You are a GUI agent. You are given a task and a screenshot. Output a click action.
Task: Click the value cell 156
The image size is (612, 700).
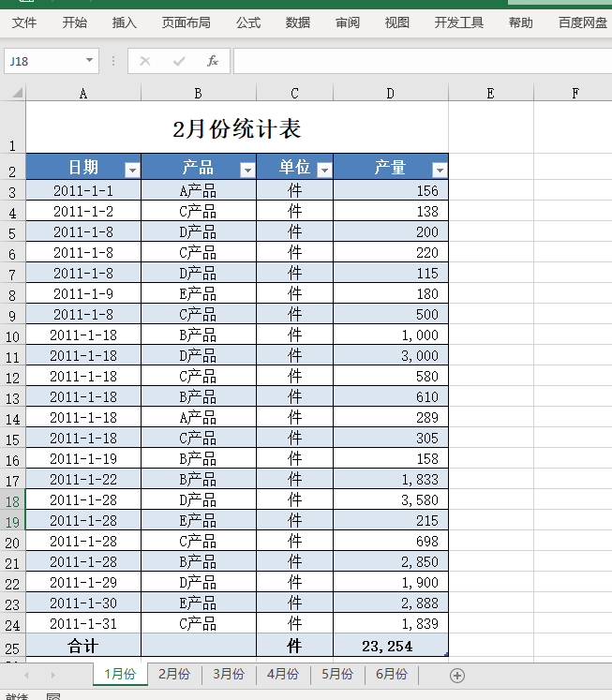[391, 190]
